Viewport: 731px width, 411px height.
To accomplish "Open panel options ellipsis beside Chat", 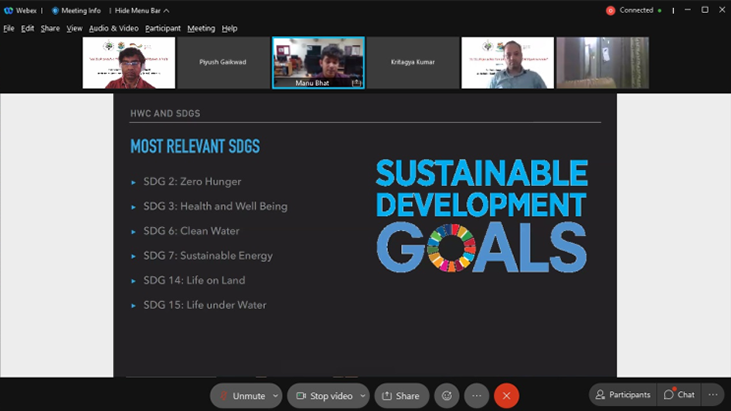I will tap(713, 395).
